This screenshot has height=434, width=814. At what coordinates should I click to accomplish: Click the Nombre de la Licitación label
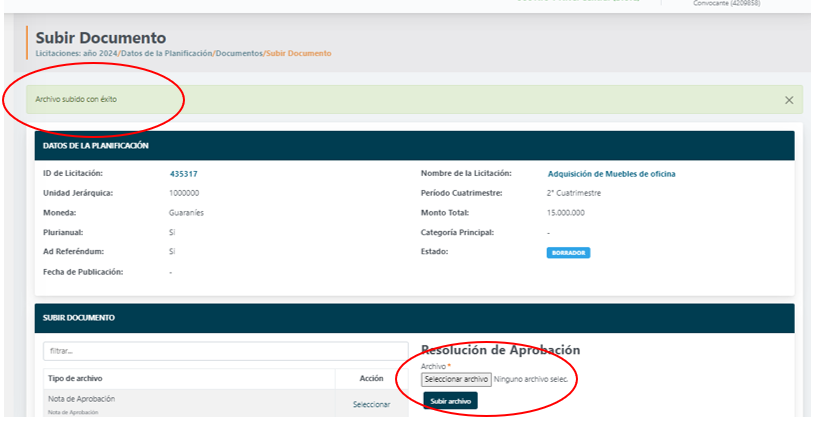(x=466, y=173)
